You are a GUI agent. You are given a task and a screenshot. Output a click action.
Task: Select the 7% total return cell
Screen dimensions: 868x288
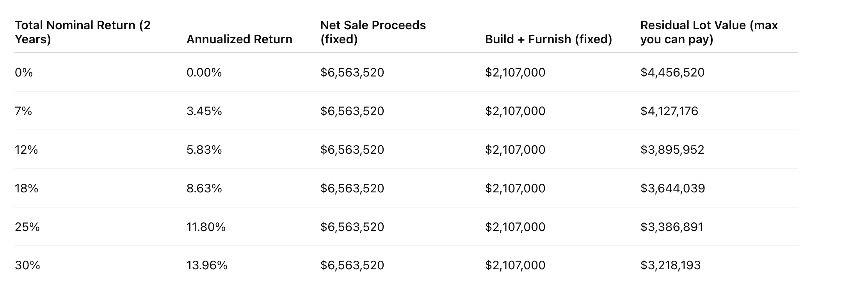(23, 111)
